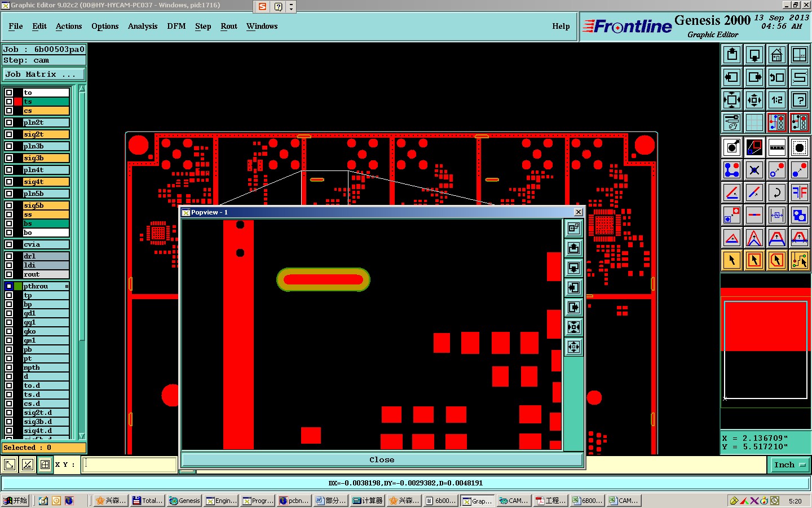Toggle display box for layer pthrou

point(9,286)
